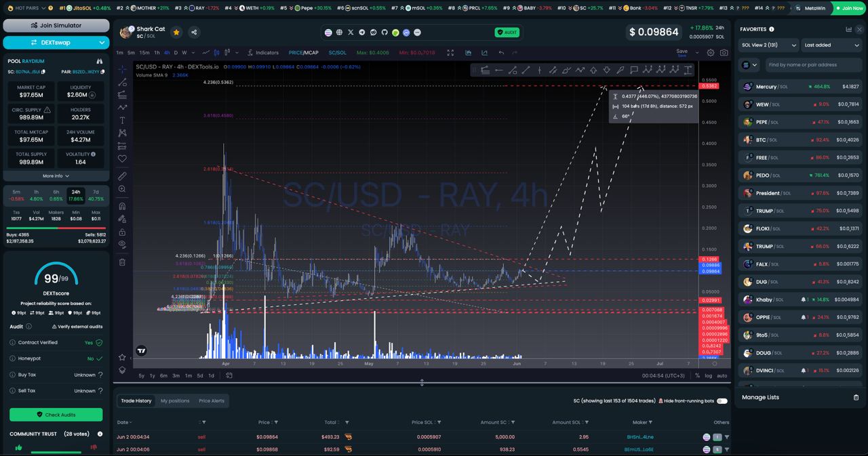Delete favorites list with trash icon near Manage Lists
868x456 pixels.
click(856, 397)
